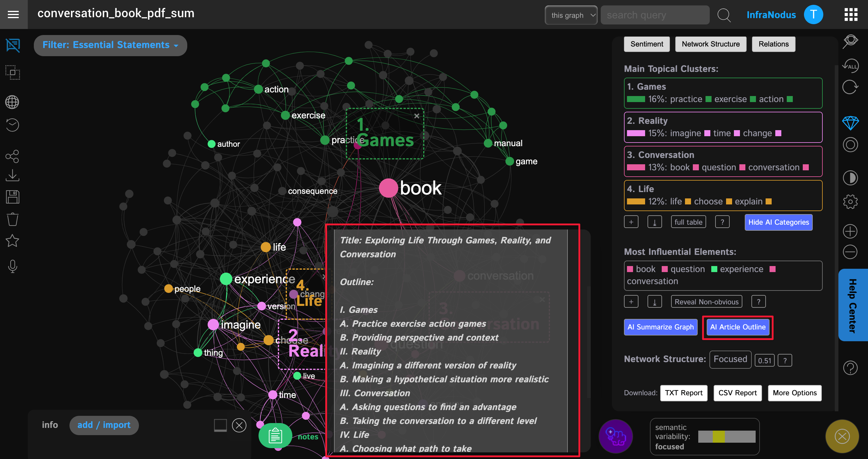Click the Focused network structure label

point(730,359)
